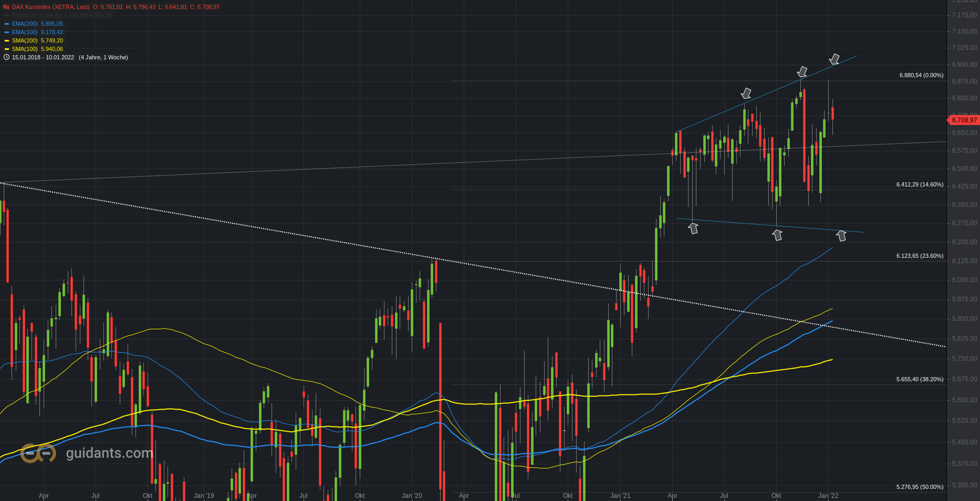Viewport: 980px width, 501px height.
Task: Click the 5.900,00 price axis label
Action: coord(964,319)
